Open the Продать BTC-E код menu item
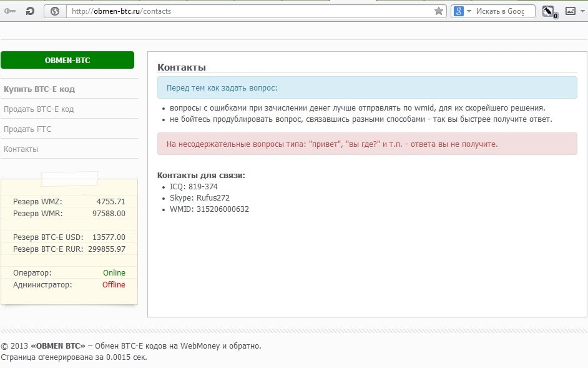Viewport: 588px width, 368px height. 39,109
